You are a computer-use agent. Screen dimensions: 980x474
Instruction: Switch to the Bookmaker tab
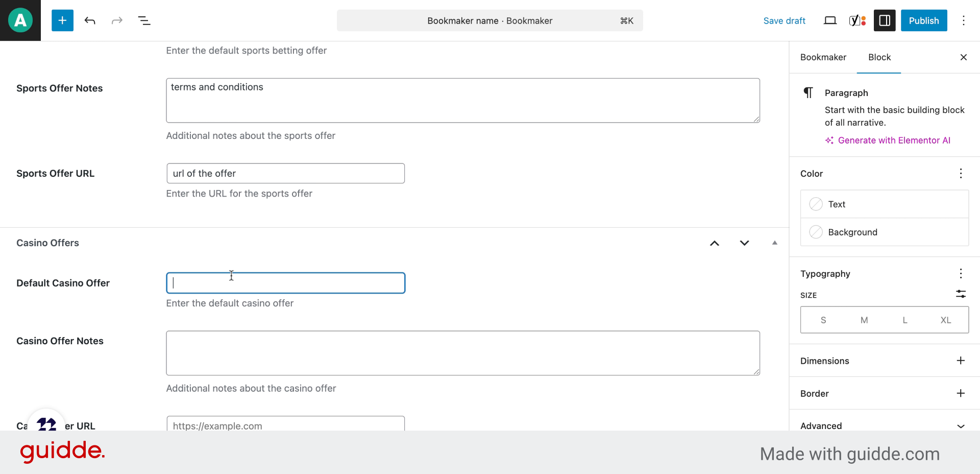[823, 57]
